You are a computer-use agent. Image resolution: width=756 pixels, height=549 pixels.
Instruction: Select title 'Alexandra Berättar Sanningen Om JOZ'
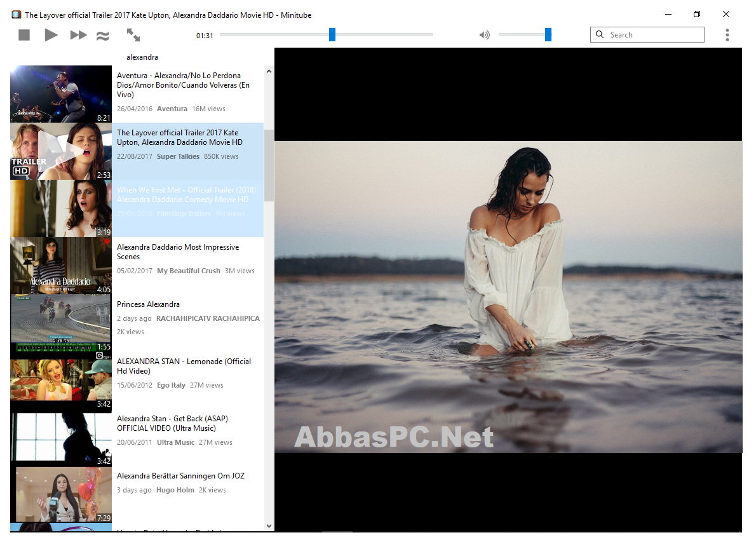[180, 476]
